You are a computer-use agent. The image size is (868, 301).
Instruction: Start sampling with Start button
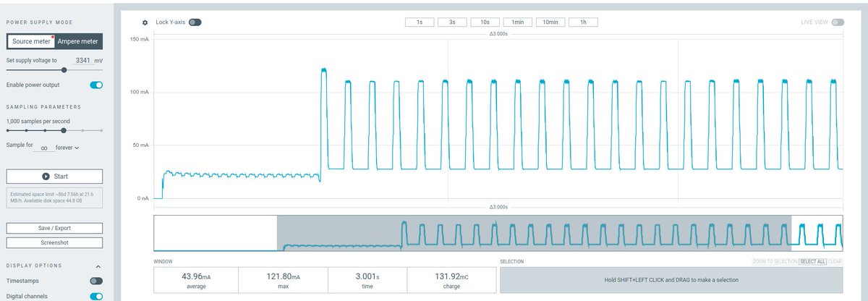tap(54, 176)
